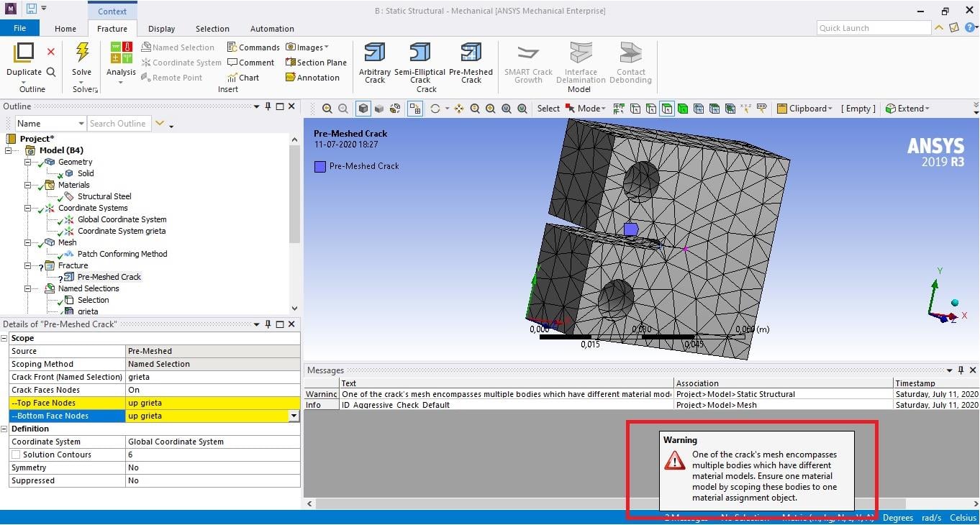
Task: Insert a Semi-Elliptical Crack
Action: coord(420,53)
